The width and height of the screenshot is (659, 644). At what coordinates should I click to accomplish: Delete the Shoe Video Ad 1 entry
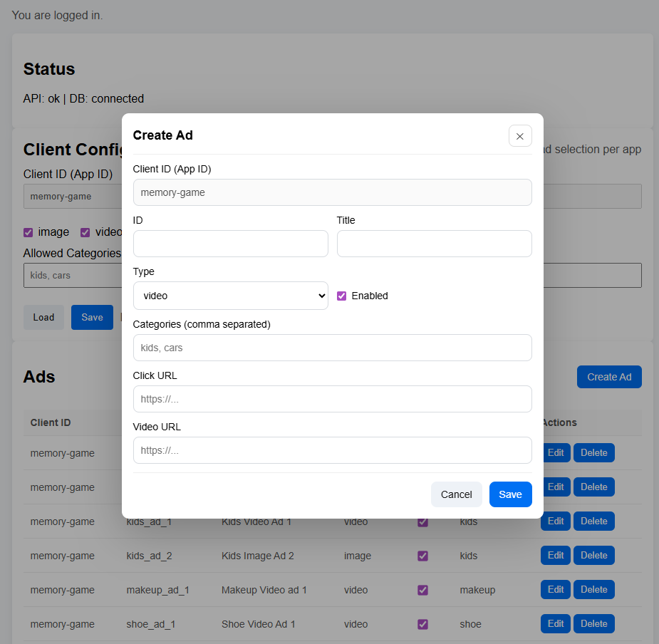(593, 623)
